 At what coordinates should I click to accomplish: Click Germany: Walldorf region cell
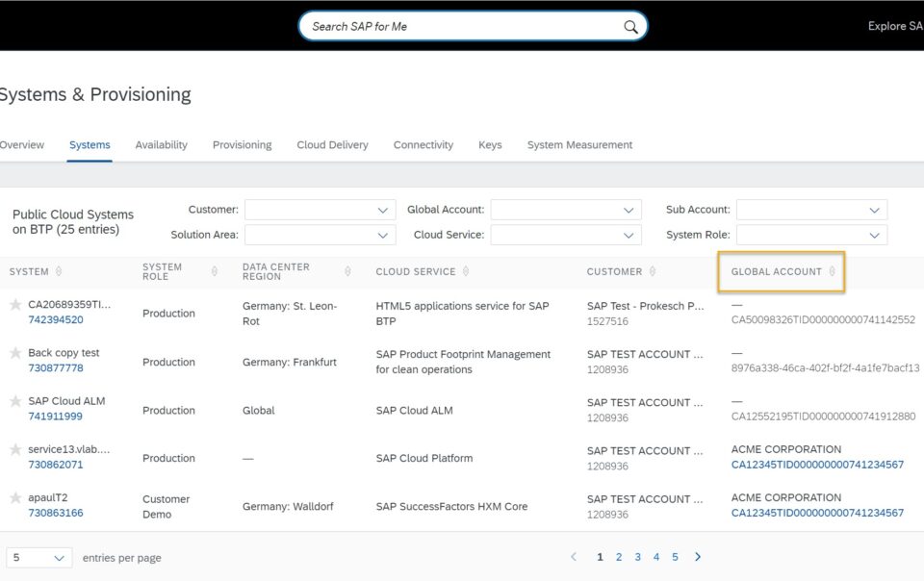[288, 506]
